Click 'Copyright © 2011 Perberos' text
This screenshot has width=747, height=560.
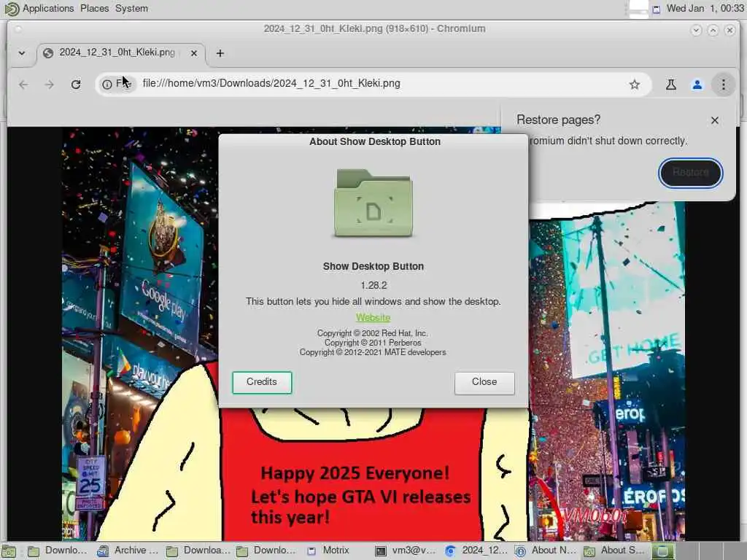coord(373,343)
